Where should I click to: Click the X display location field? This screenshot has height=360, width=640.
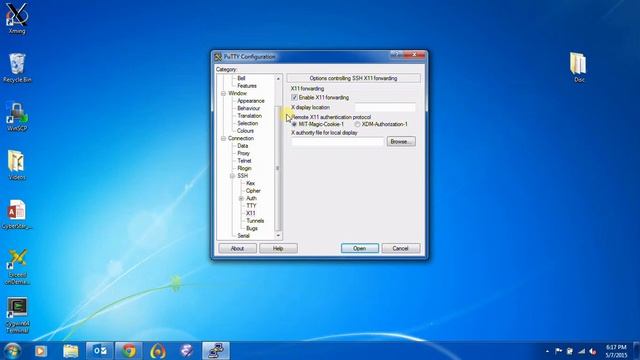tap(385, 107)
